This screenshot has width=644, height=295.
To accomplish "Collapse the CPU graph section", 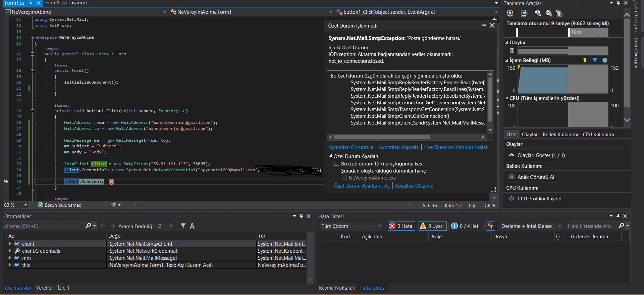I will click(506, 98).
